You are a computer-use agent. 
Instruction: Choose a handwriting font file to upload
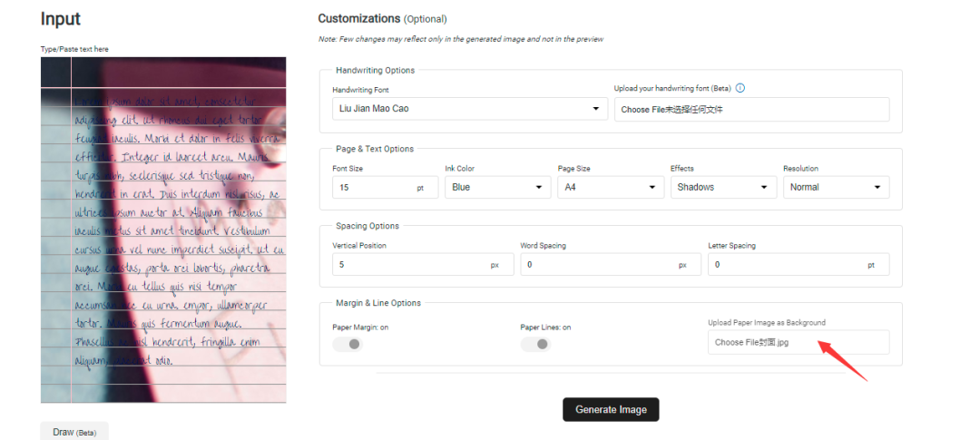(751, 110)
